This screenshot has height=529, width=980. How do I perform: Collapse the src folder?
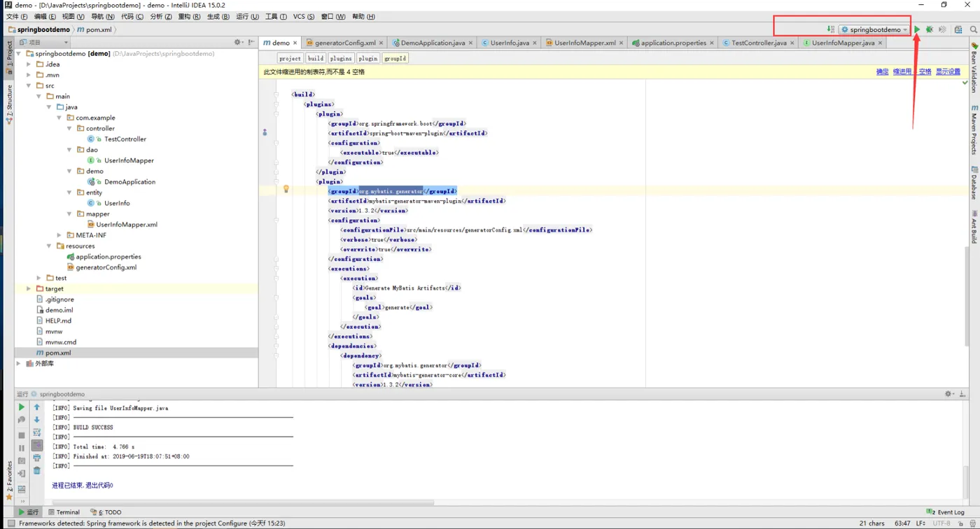(29, 85)
